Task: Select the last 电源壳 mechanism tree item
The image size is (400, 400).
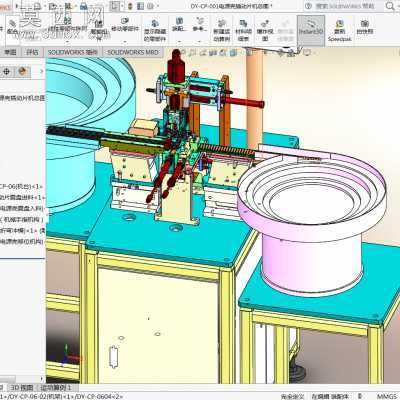Action: [22, 241]
